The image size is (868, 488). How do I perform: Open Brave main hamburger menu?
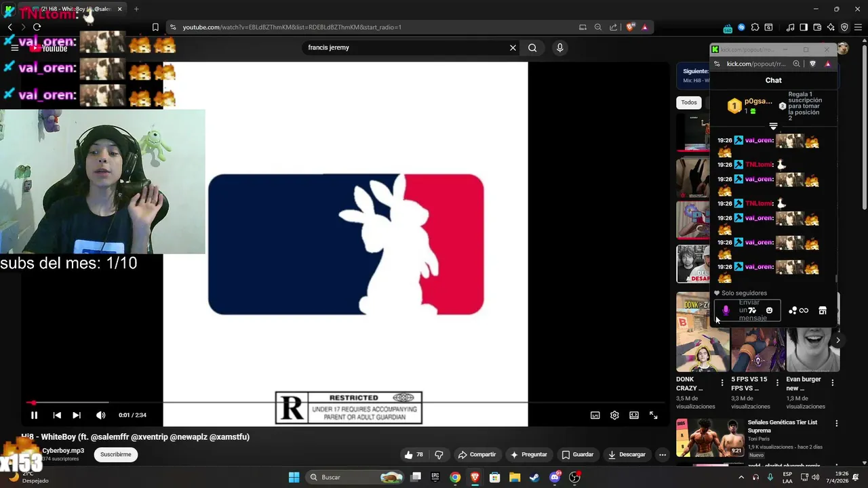point(858,27)
